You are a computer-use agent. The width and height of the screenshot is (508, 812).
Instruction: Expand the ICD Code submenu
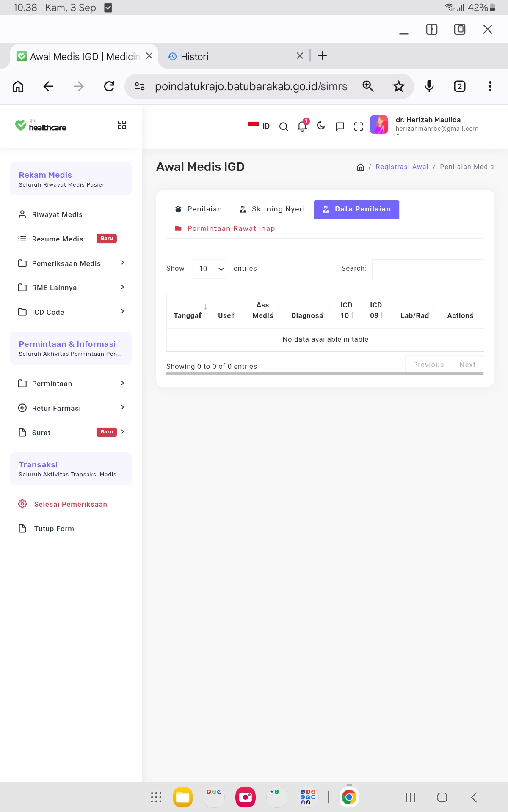coord(71,312)
